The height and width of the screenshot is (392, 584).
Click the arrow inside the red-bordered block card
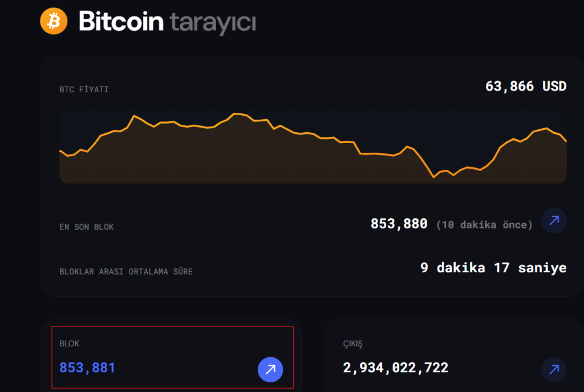coord(270,370)
